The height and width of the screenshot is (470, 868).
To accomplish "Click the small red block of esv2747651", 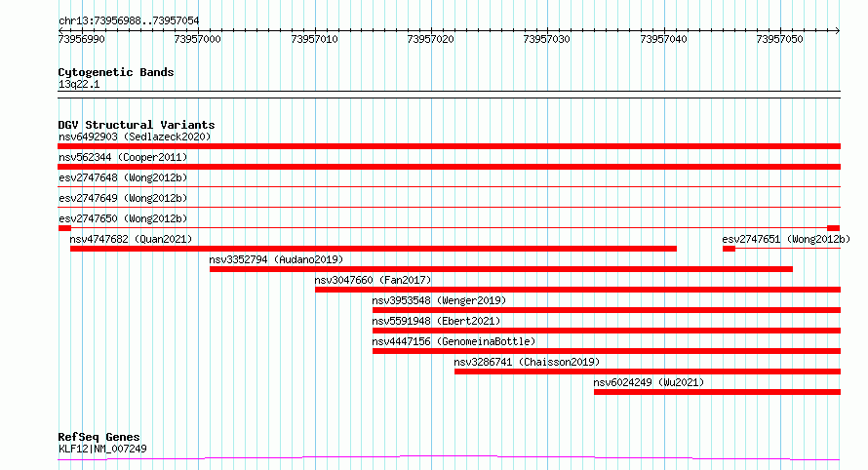I will point(730,249).
